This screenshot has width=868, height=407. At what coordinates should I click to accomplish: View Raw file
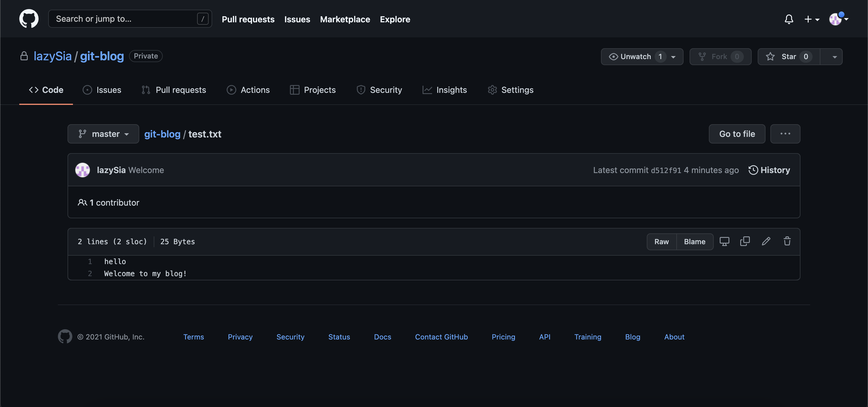662,241
